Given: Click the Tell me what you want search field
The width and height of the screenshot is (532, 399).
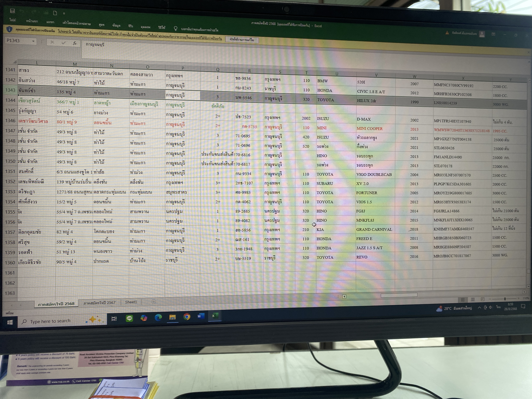Looking at the screenshot, I should 200,30.
